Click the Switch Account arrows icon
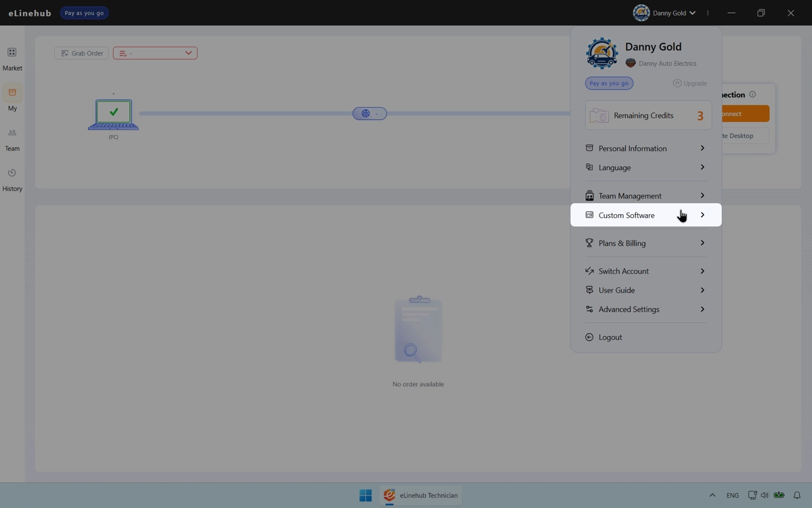The width and height of the screenshot is (812, 508). click(589, 271)
